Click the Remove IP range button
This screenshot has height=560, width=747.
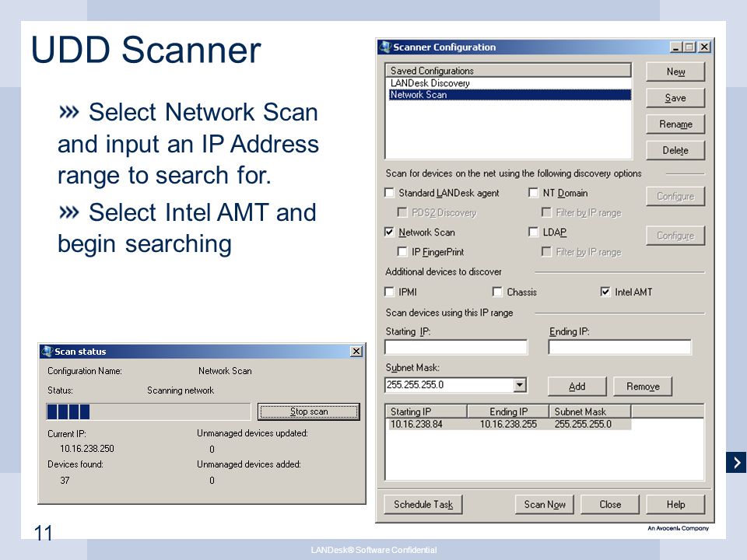[x=643, y=387]
